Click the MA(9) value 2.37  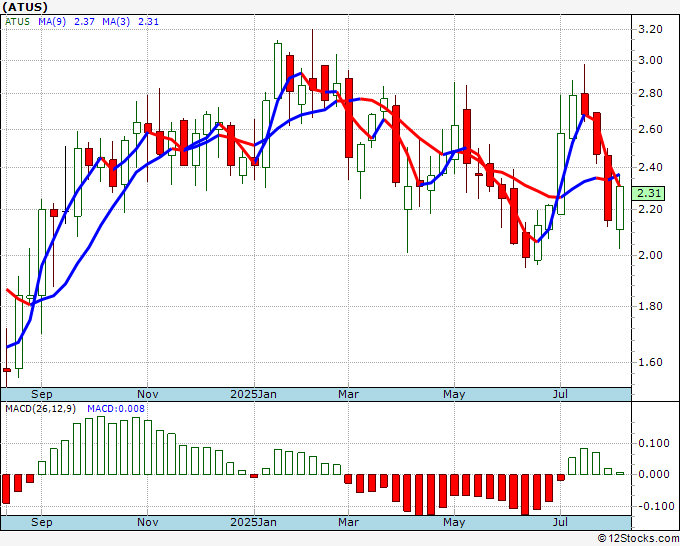pos(84,22)
